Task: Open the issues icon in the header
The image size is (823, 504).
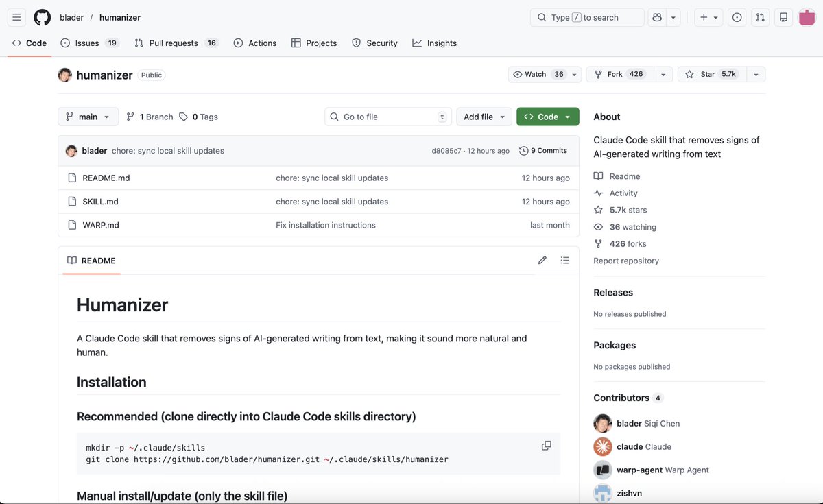Action: [x=737, y=17]
